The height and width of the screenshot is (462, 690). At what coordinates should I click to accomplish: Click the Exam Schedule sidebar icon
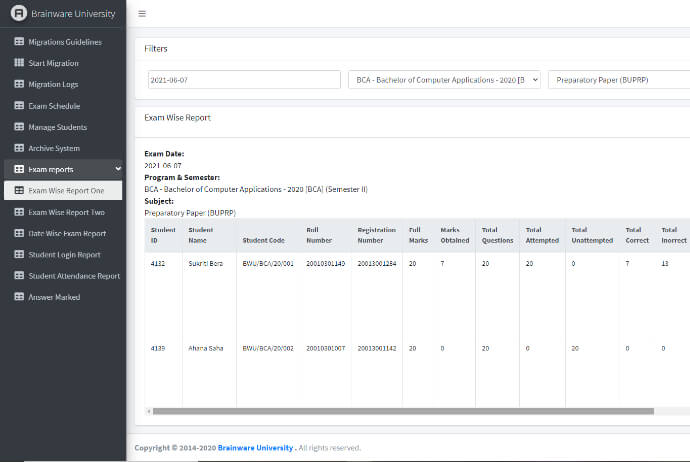point(19,106)
